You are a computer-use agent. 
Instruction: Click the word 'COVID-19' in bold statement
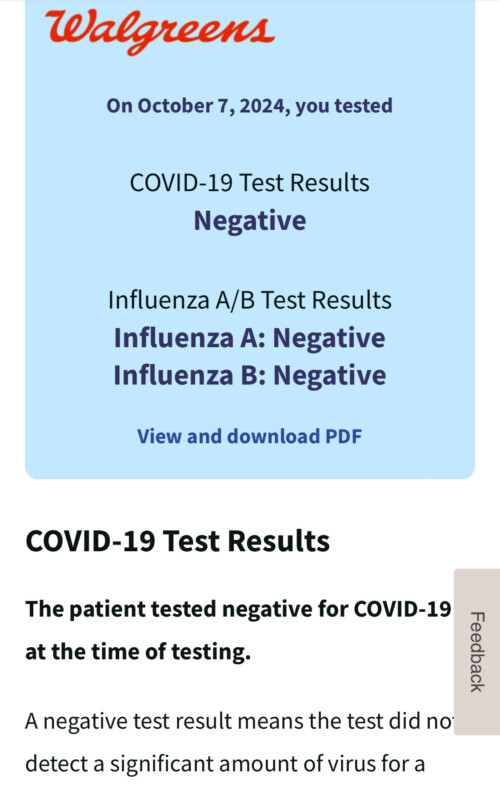click(x=402, y=609)
